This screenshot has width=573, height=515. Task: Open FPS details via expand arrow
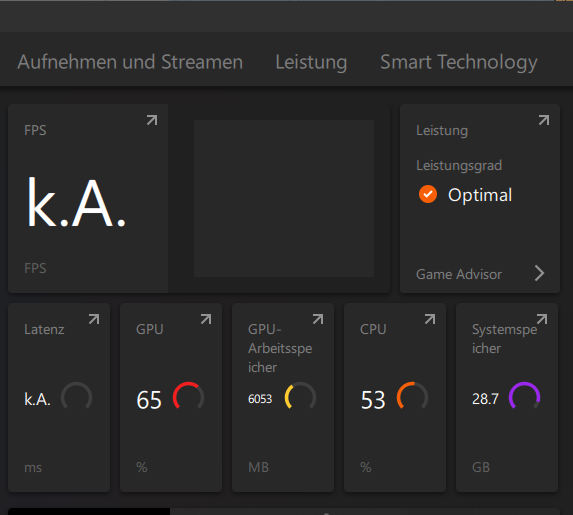(152, 120)
